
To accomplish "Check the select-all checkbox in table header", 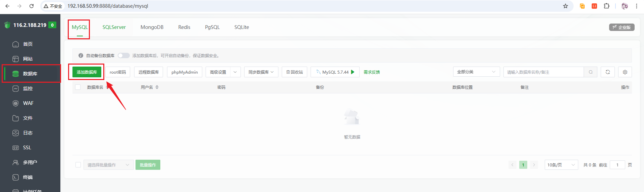I will (78, 87).
